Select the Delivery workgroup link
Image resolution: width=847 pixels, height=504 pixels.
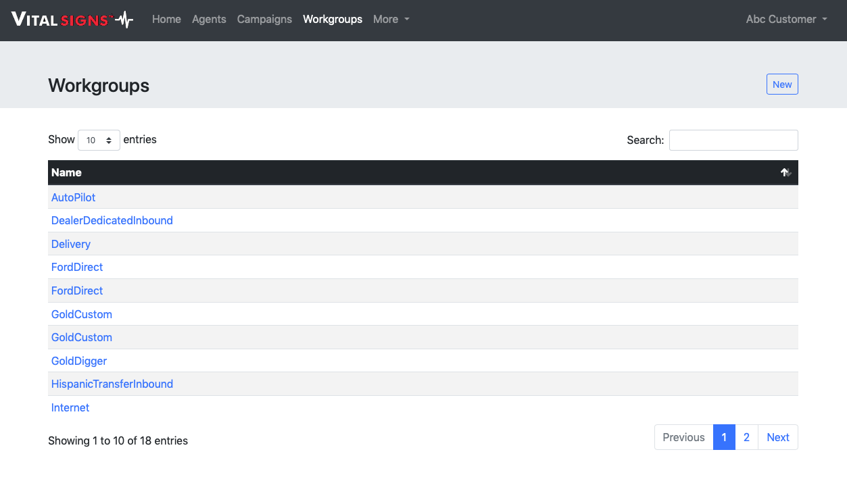[x=71, y=244]
